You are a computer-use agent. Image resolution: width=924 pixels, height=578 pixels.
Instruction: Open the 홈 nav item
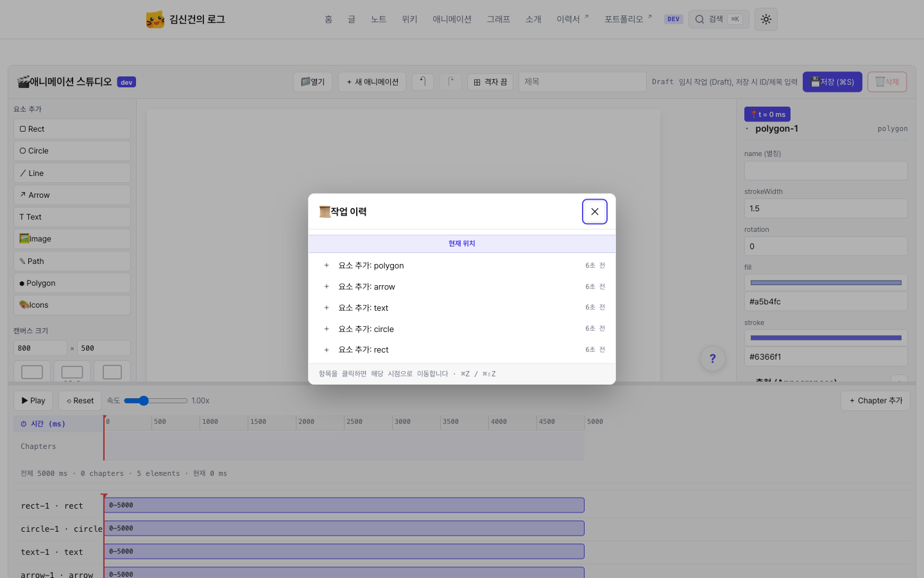[x=329, y=19]
